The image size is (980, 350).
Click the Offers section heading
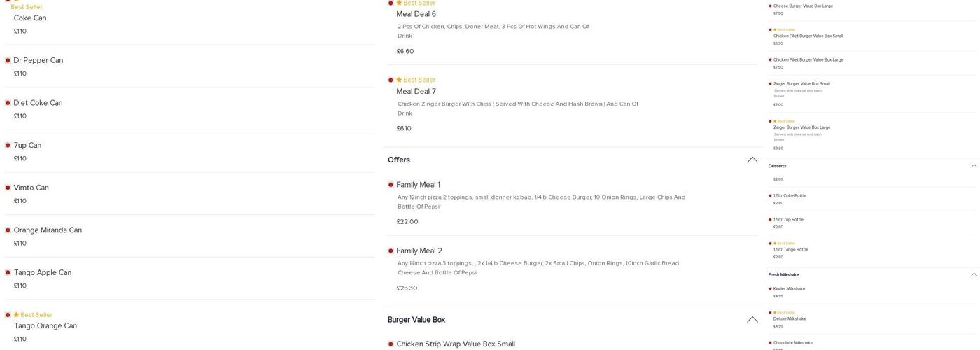coord(399,160)
